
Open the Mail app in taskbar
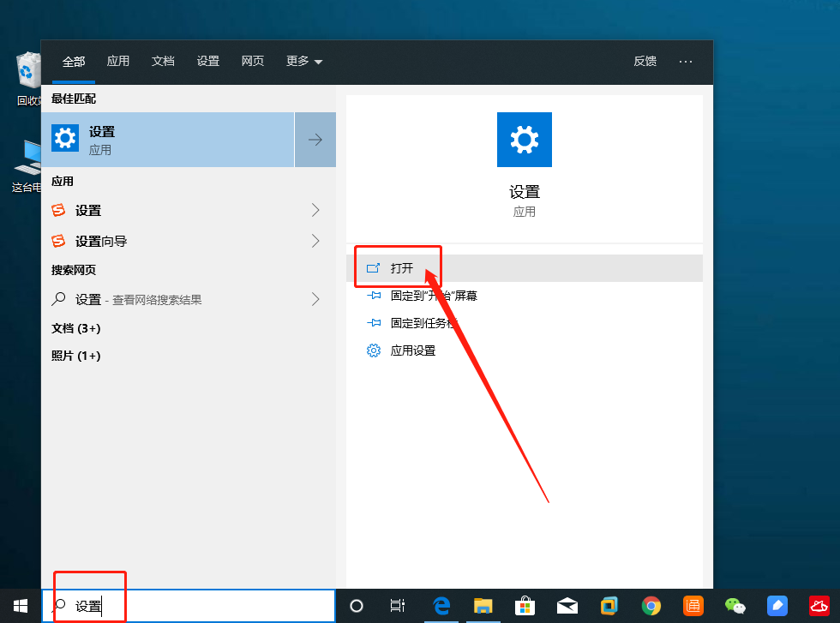pyautogui.click(x=567, y=606)
